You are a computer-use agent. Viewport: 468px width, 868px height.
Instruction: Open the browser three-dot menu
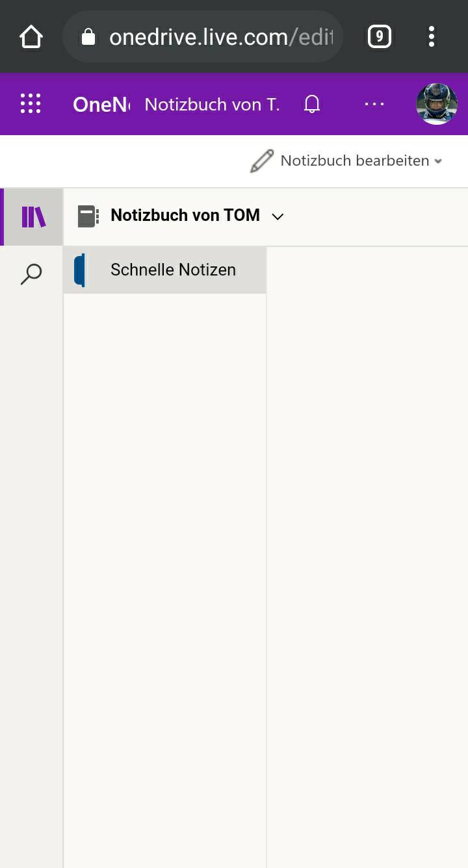pyautogui.click(x=431, y=37)
